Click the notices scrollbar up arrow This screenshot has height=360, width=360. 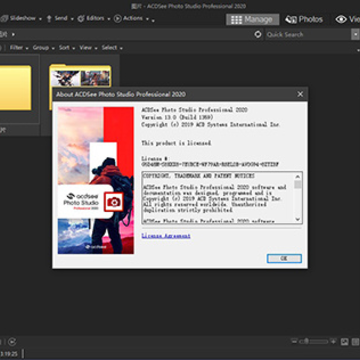tap(298, 176)
